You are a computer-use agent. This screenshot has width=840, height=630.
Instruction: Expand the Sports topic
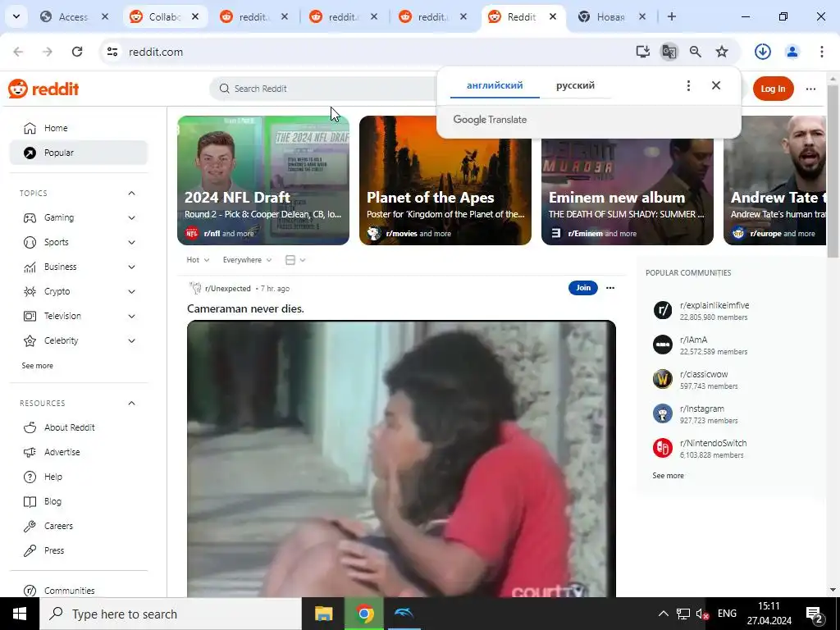pyautogui.click(x=132, y=242)
